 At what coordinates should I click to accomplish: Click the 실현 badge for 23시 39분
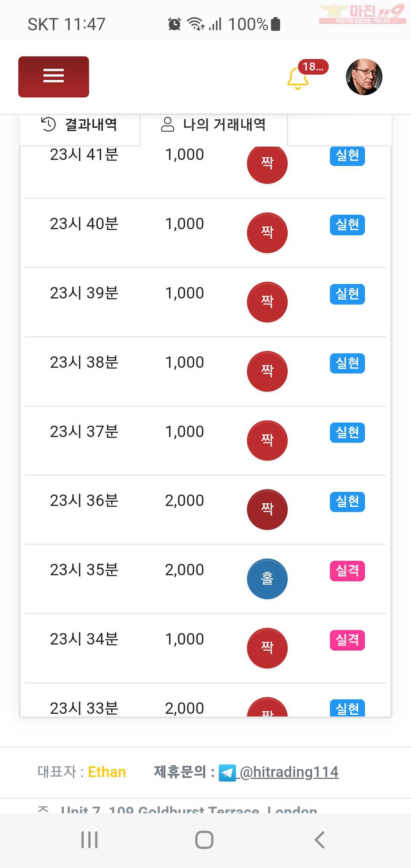pyautogui.click(x=347, y=294)
